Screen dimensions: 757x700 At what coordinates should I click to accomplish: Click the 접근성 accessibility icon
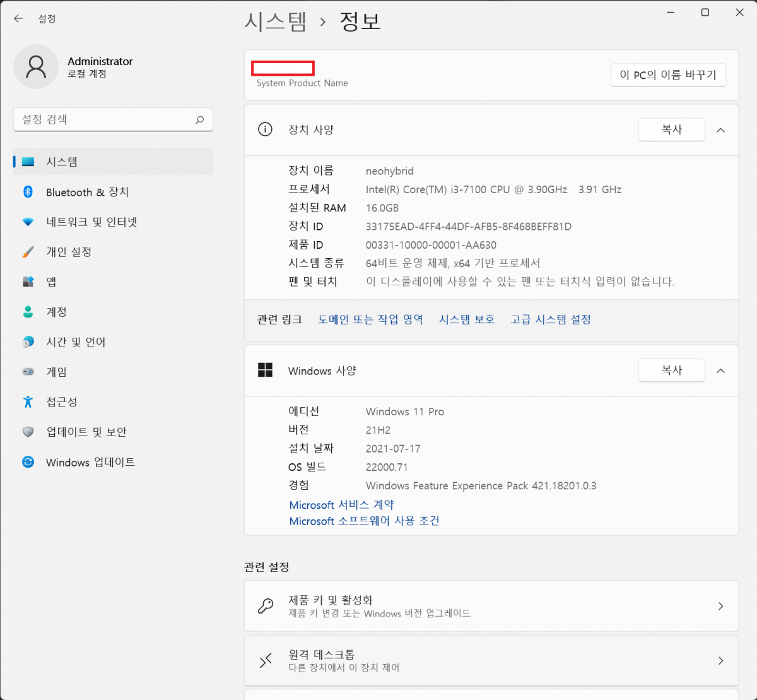click(28, 401)
